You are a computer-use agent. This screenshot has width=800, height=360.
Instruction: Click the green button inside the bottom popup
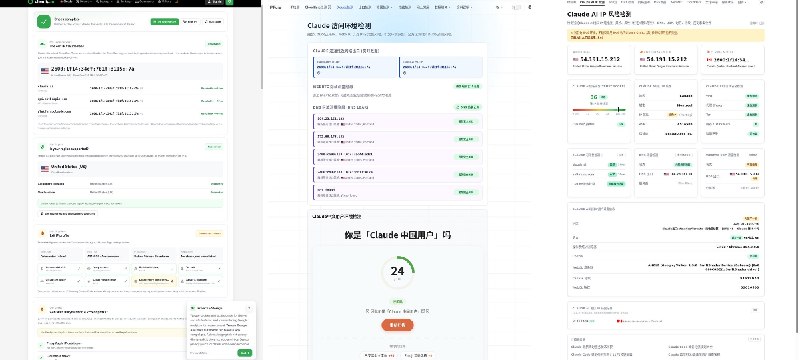pos(244,353)
